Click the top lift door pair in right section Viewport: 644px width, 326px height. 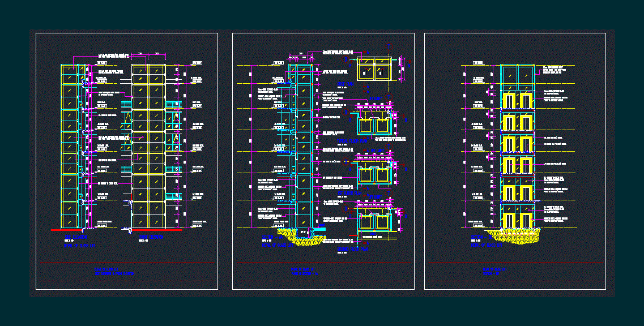pyautogui.click(x=517, y=101)
